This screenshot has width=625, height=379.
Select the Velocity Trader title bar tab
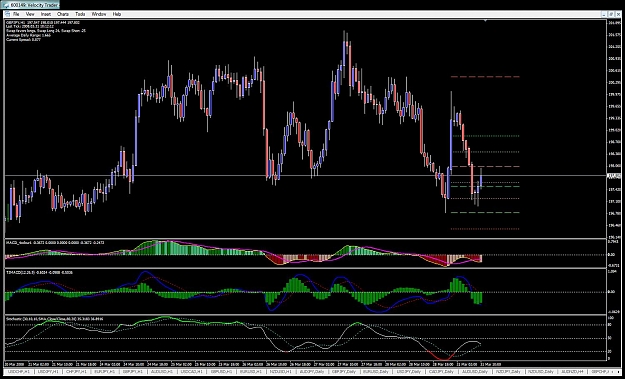click(x=30, y=5)
